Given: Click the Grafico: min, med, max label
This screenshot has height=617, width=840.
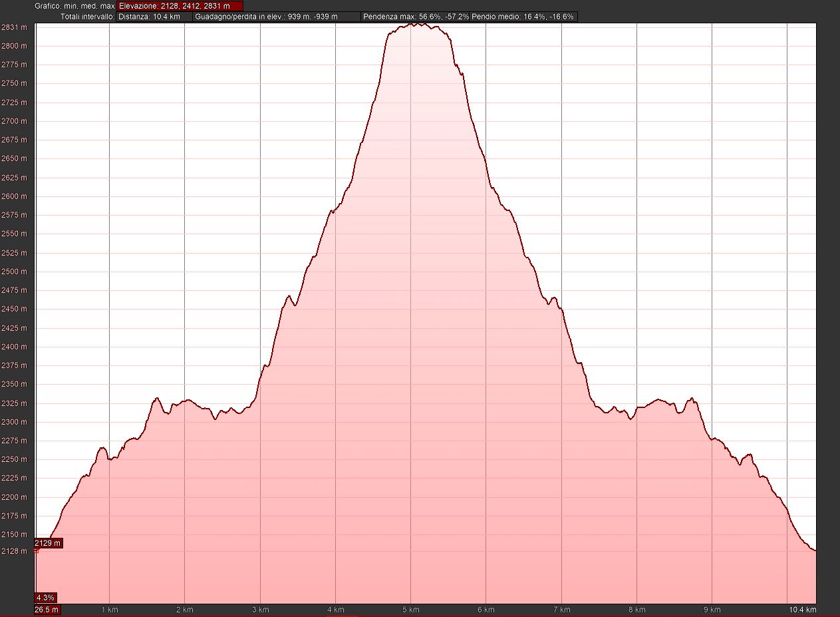Looking at the screenshot, I should tap(74, 6).
